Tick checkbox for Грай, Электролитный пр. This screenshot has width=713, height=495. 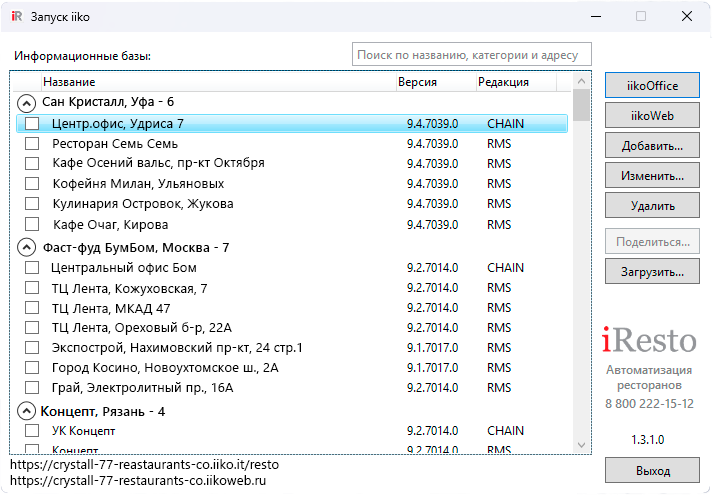click(32, 387)
